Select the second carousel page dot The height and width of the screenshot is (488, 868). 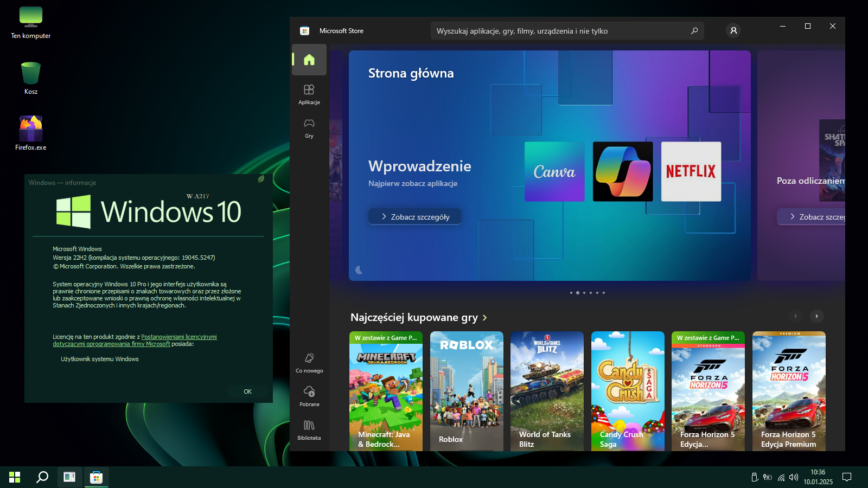(x=577, y=293)
